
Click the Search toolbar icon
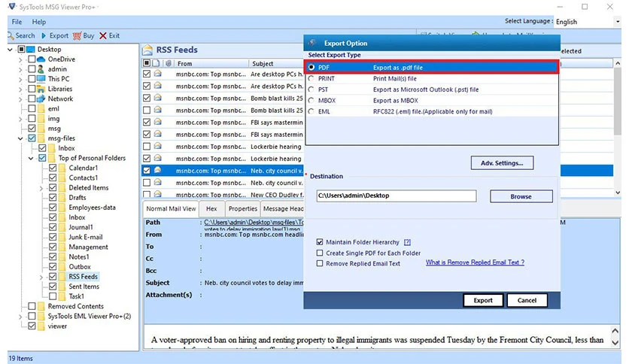tap(11, 35)
